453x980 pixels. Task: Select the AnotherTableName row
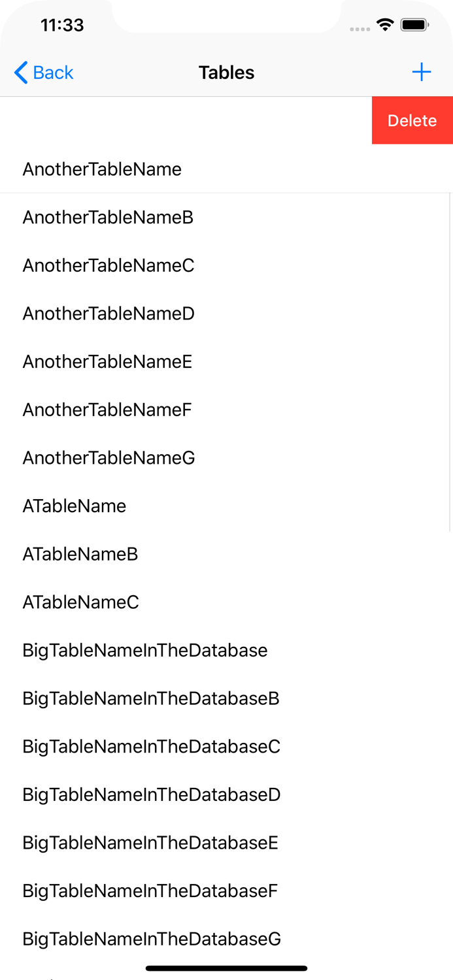coord(102,169)
